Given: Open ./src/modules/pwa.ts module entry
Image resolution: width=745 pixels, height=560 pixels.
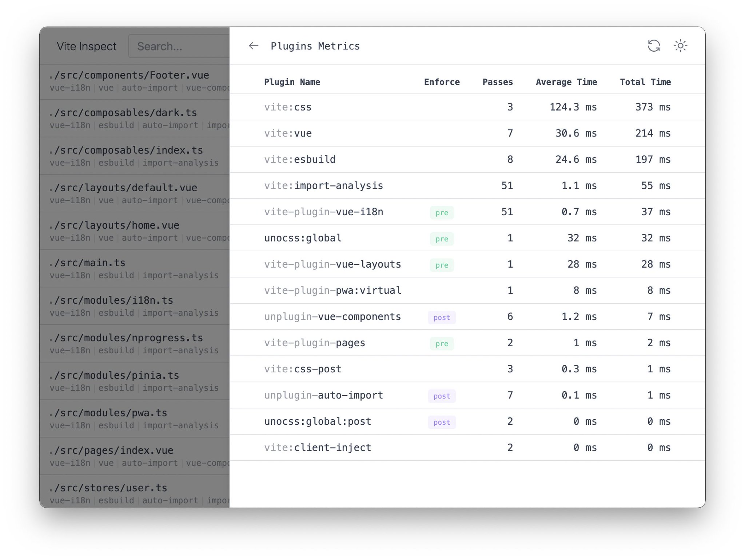Looking at the screenshot, I should click(x=135, y=418).
